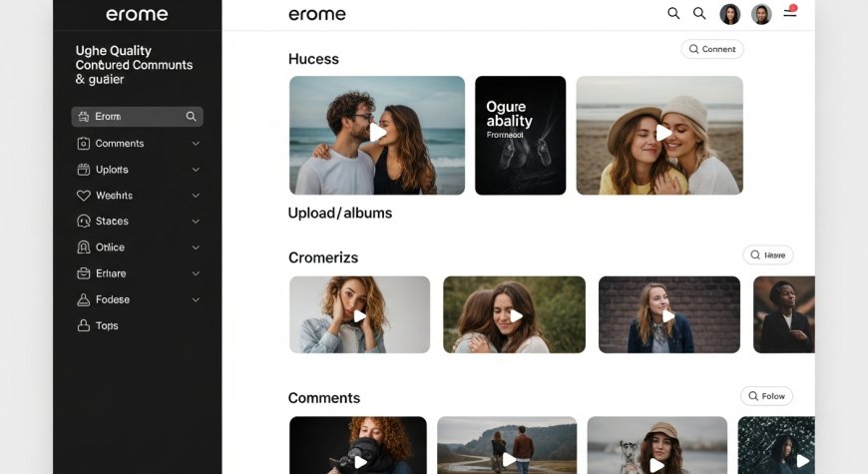
Task: Expand the Weehrts sidebar chevron
Action: [x=196, y=196]
